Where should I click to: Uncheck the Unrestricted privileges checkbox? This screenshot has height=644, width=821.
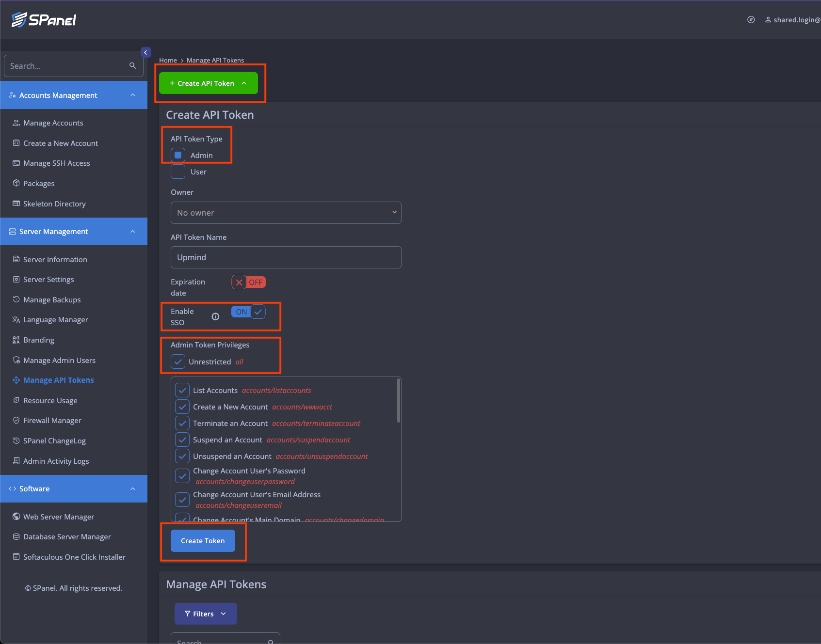[x=178, y=361]
